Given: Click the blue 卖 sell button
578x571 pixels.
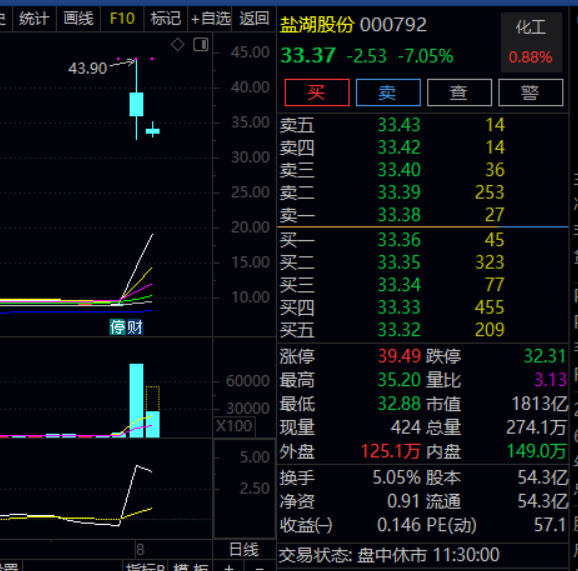Looking at the screenshot, I should [388, 92].
